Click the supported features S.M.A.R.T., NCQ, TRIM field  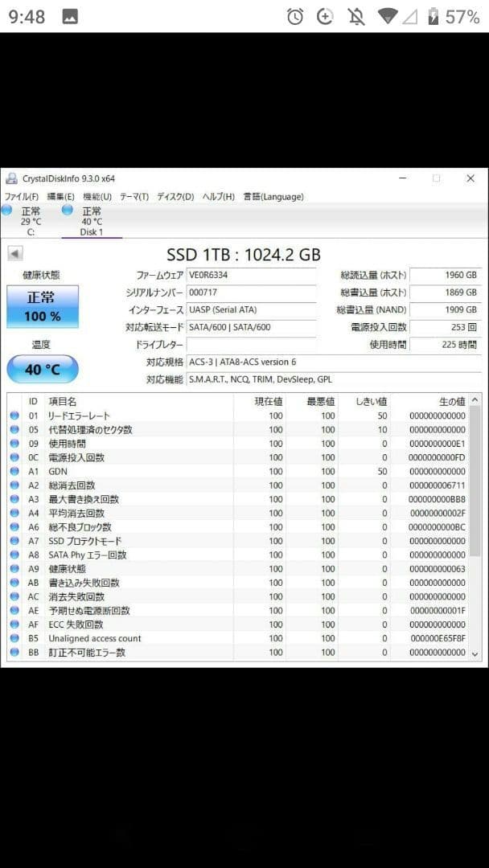pos(334,379)
